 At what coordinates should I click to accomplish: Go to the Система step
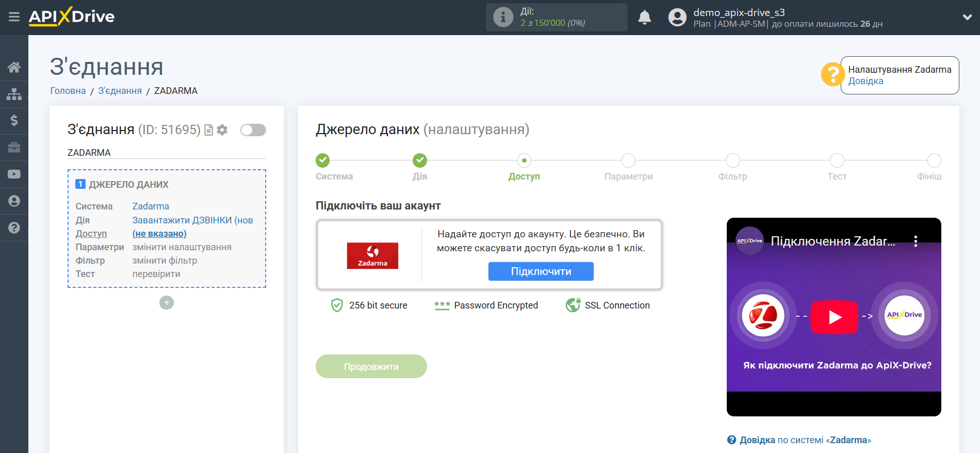(323, 160)
